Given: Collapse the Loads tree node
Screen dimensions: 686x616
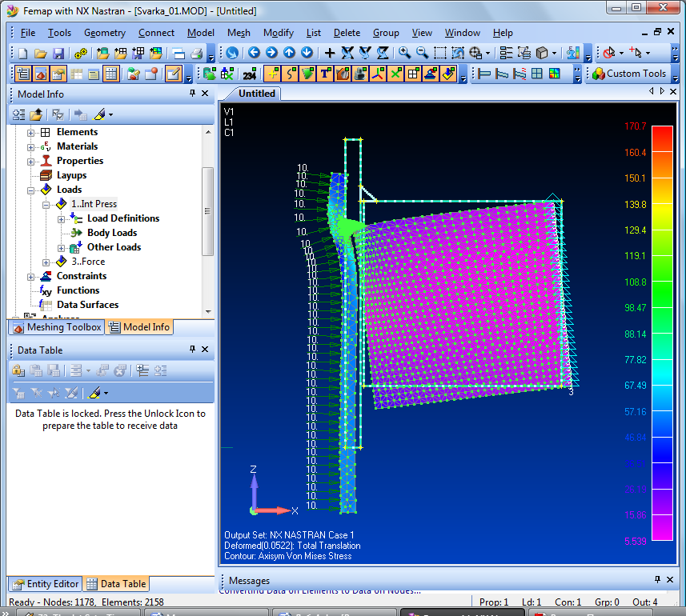Looking at the screenshot, I should 30,190.
